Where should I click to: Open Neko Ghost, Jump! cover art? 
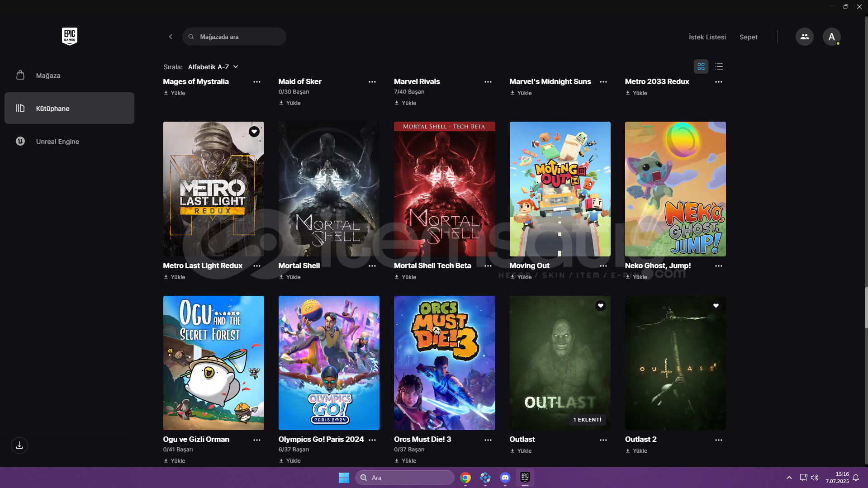click(675, 189)
